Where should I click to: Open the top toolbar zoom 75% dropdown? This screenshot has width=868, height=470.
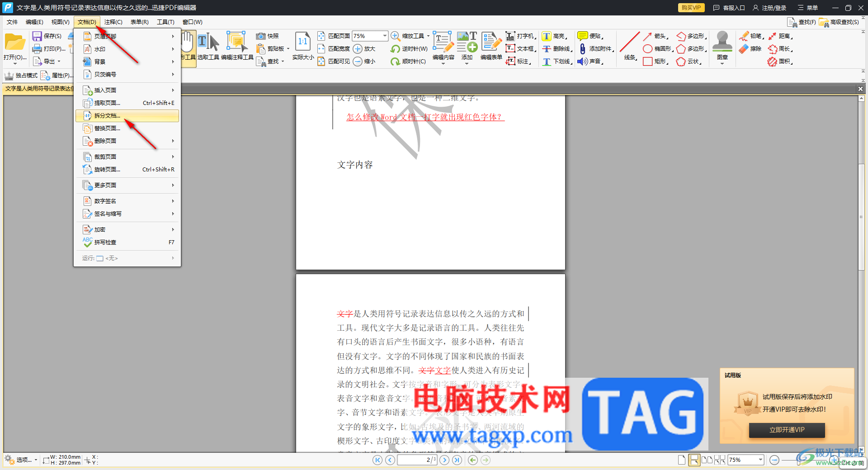tap(385, 36)
